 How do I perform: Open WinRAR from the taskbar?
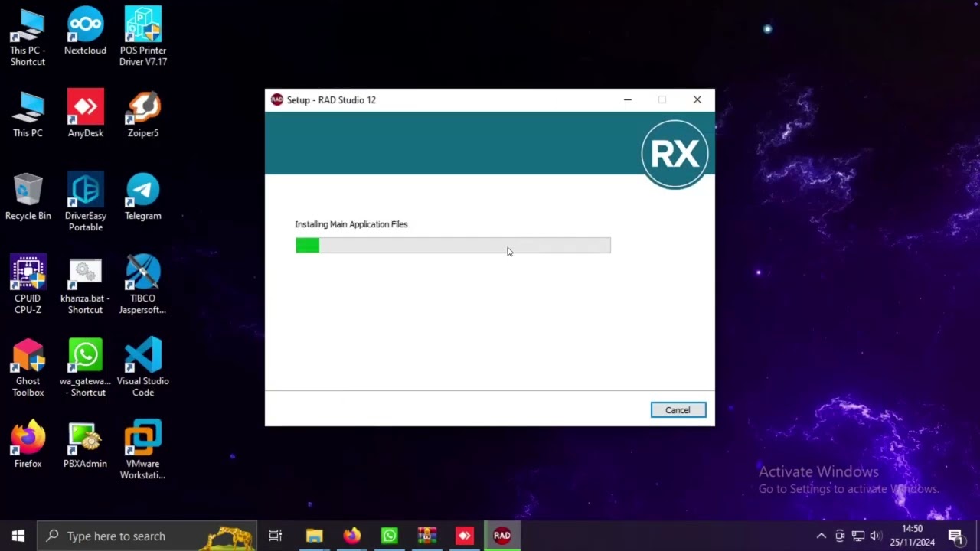(x=426, y=536)
